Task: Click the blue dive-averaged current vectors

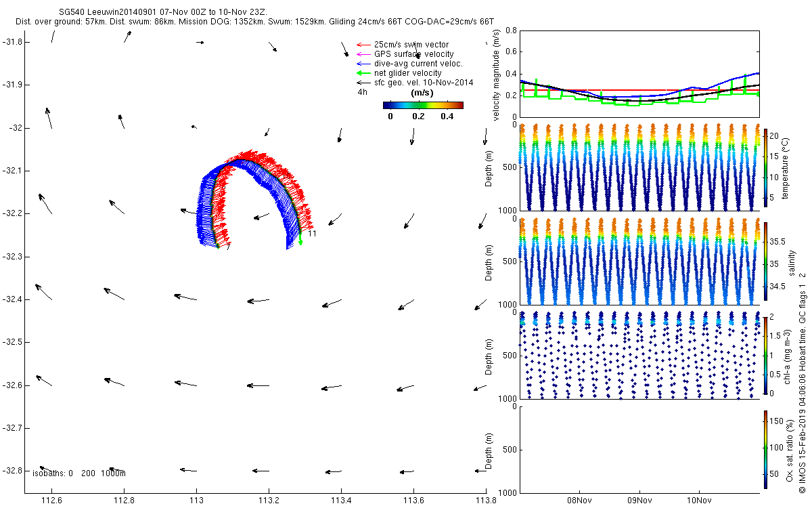Action: coord(206,210)
